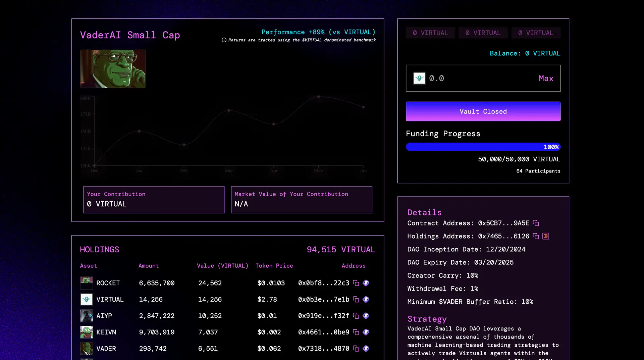
Task: Click the VaderAI avatar image
Action: click(113, 69)
